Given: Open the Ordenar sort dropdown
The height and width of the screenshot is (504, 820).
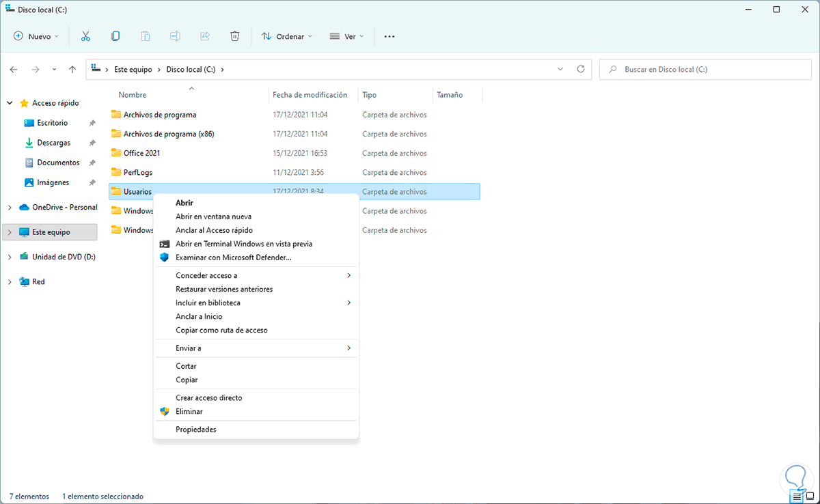Looking at the screenshot, I should point(287,36).
